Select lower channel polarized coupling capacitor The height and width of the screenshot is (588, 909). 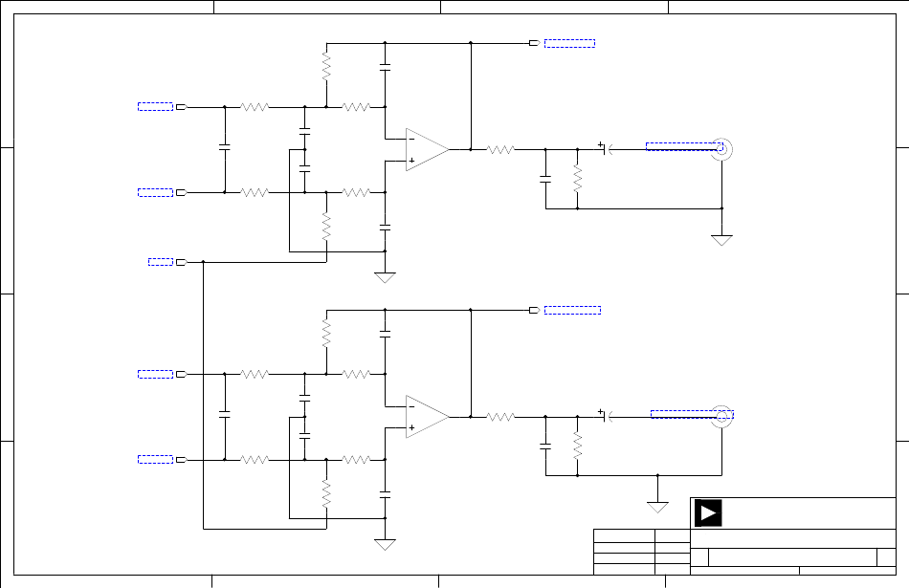606,416
